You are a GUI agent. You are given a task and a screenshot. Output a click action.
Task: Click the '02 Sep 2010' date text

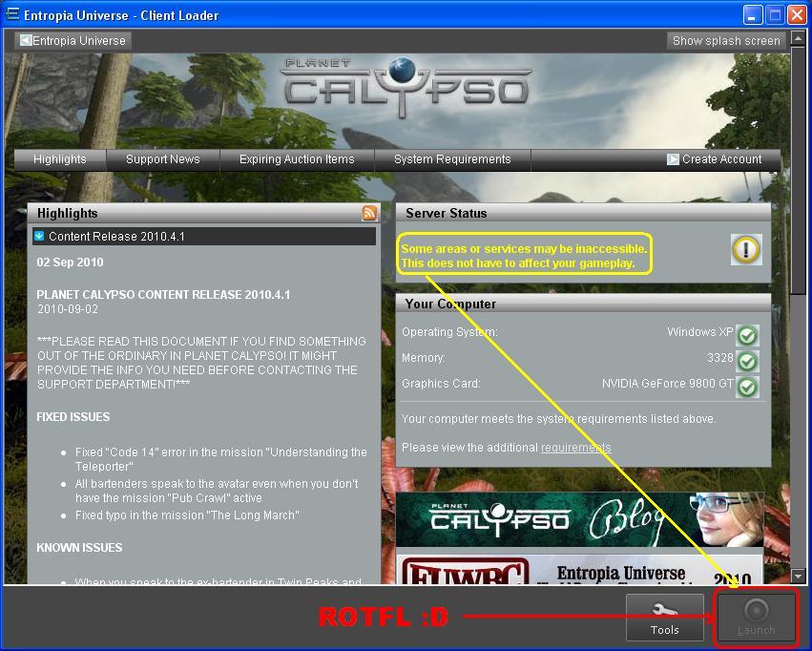(70, 262)
